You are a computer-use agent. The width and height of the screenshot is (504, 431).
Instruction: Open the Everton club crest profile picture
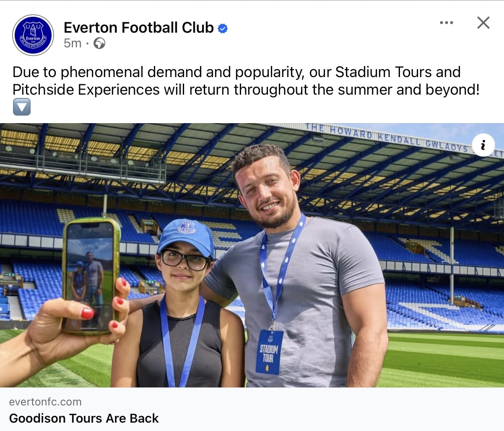pyautogui.click(x=33, y=35)
